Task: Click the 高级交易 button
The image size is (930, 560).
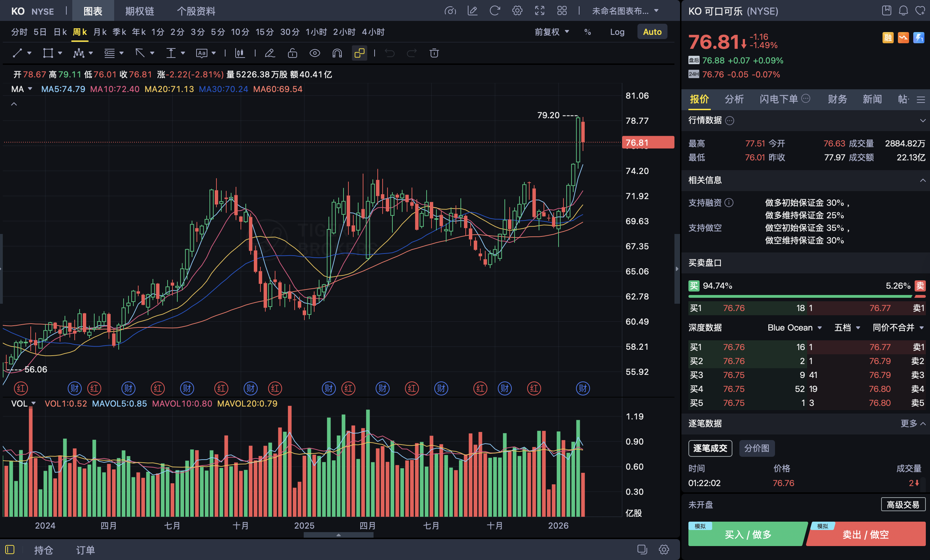Action: [903, 505]
